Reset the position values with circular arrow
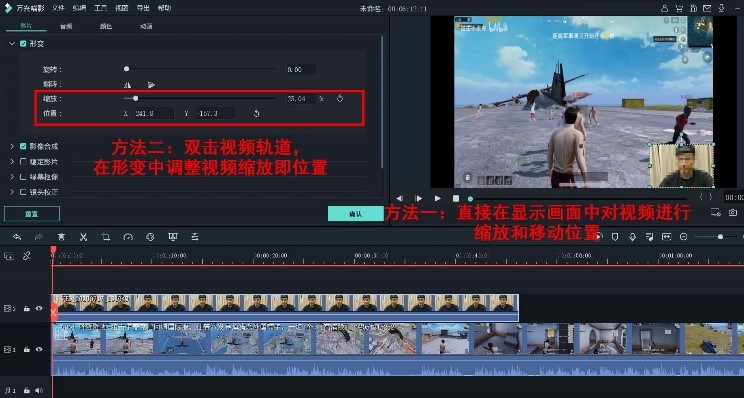The height and width of the screenshot is (398, 744). [256, 113]
